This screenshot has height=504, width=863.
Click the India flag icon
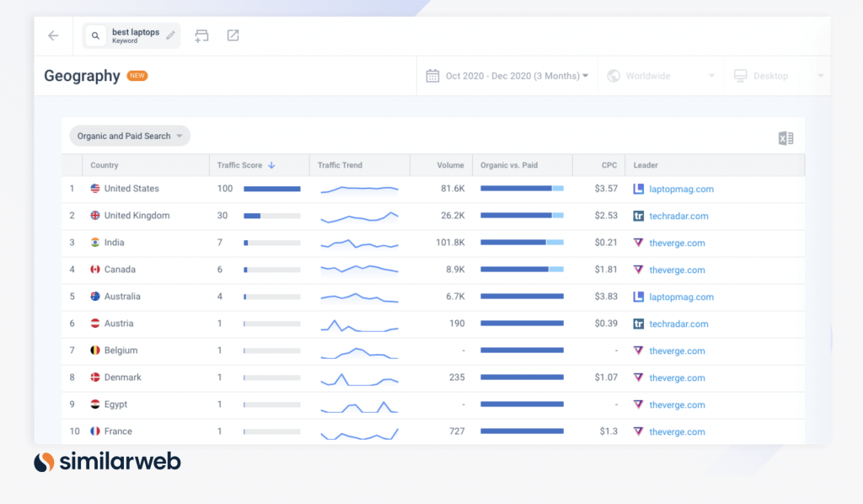[95, 242]
